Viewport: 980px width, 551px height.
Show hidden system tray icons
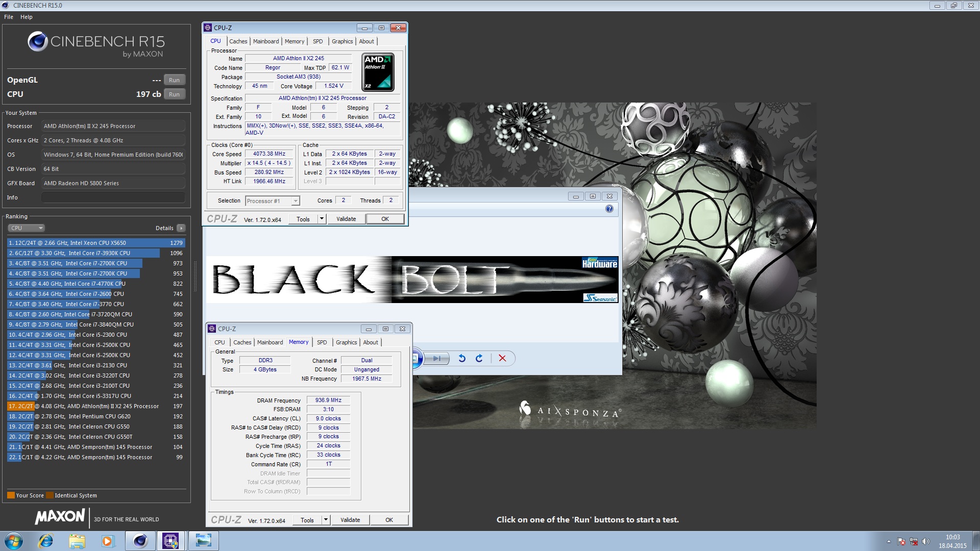pos(889,542)
